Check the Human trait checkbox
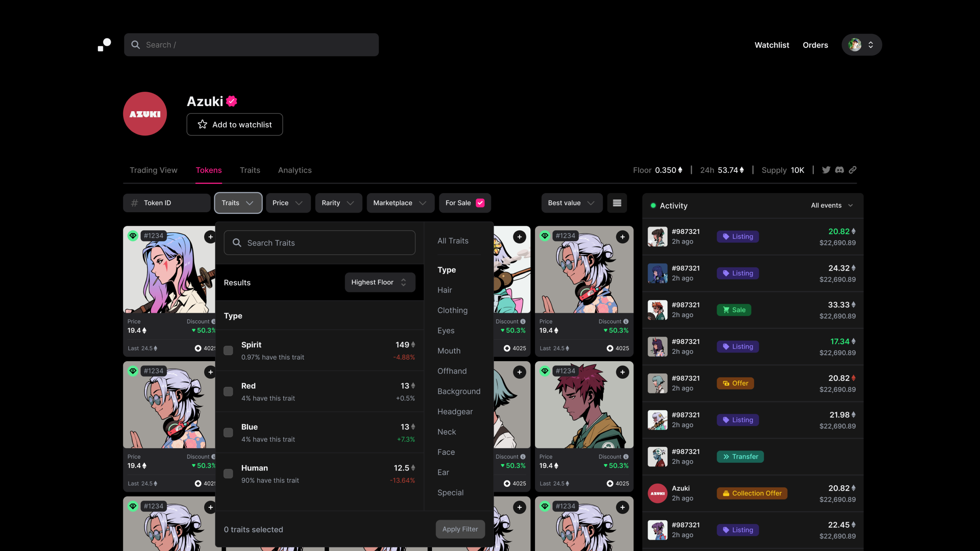Image resolution: width=980 pixels, height=551 pixels. click(228, 474)
